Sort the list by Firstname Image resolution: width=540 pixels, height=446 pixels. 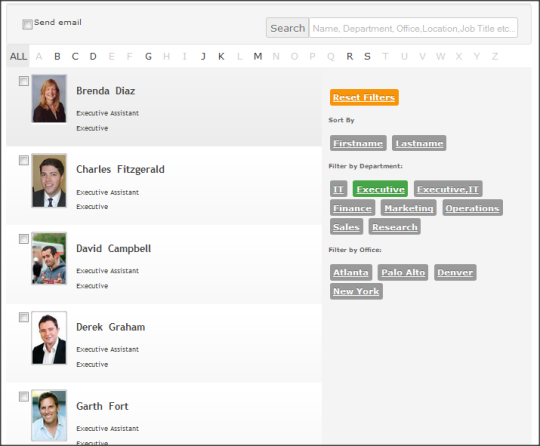[x=358, y=143]
